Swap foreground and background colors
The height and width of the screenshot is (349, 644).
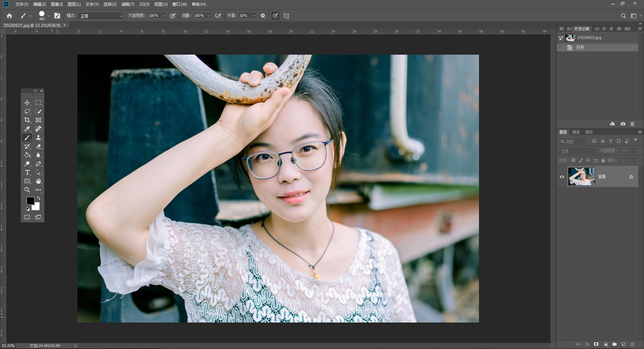(39, 198)
